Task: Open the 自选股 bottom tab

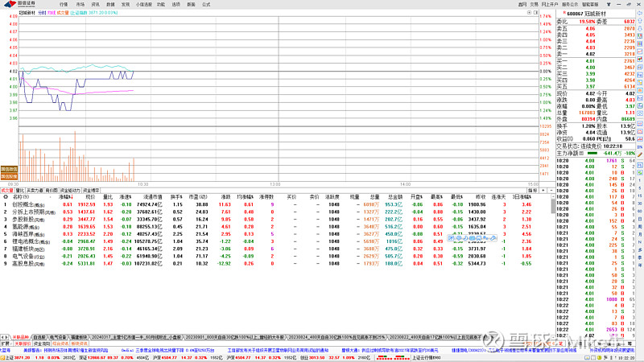Action: click(x=39, y=337)
